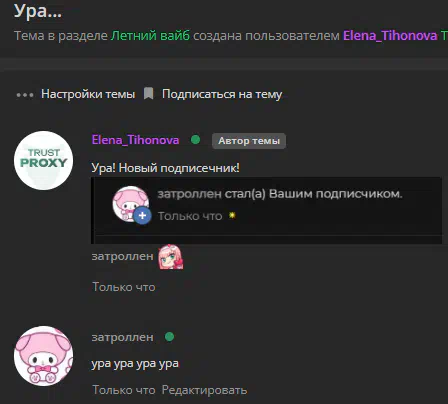Open Настройки темы menu
This screenshot has width=448, height=404.
point(88,94)
